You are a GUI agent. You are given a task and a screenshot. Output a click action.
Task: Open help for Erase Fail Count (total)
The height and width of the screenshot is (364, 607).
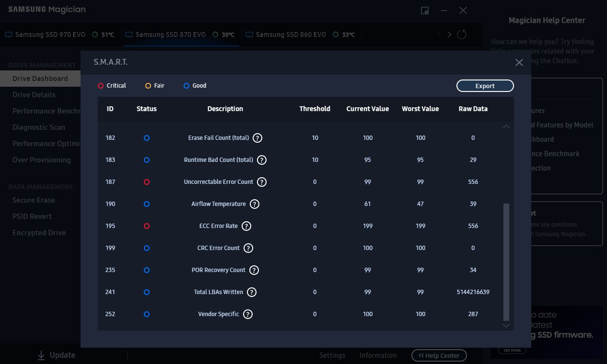pyautogui.click(x=257, y=138)
